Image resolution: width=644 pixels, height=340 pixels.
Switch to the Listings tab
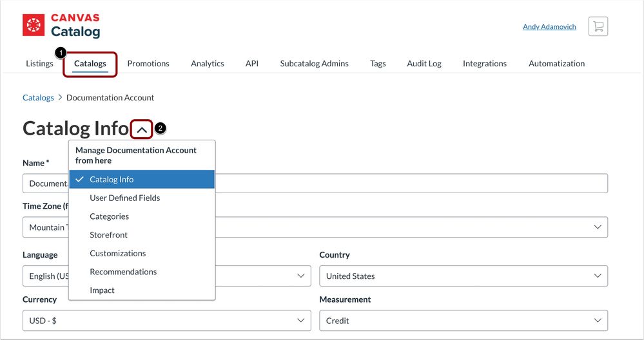click(x=39, y=64)
